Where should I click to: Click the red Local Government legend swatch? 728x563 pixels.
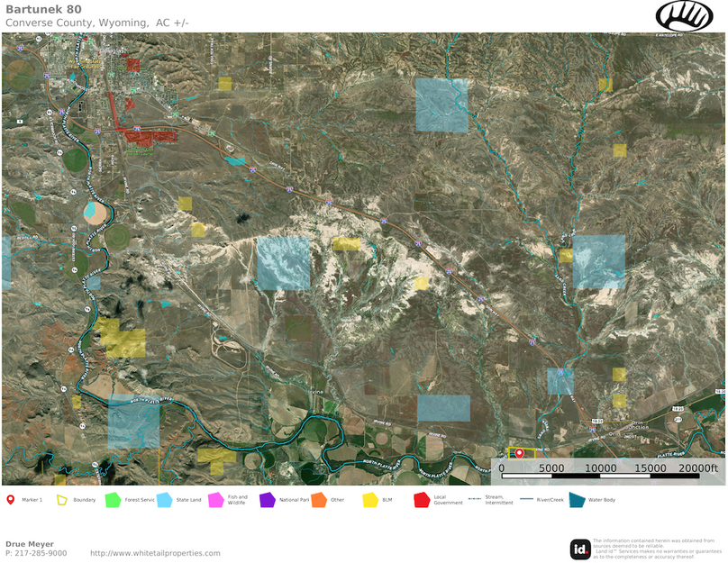pyautogui.click(x=421, y=499)
